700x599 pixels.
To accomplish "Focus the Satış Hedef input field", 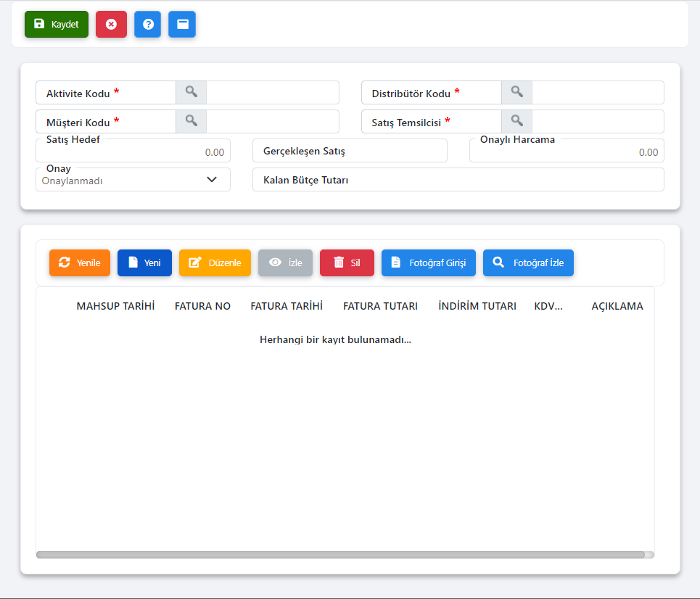I will click(x=133, y=152).
